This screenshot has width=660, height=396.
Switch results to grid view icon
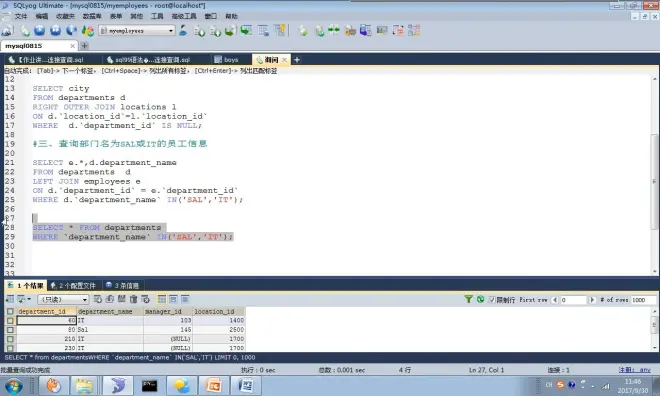tap(162, 299)
